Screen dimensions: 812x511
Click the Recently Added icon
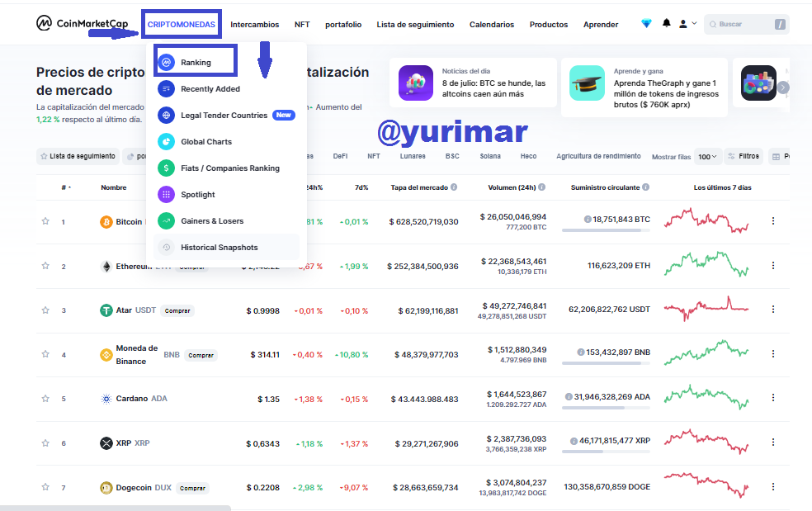[x=166, y=88]
